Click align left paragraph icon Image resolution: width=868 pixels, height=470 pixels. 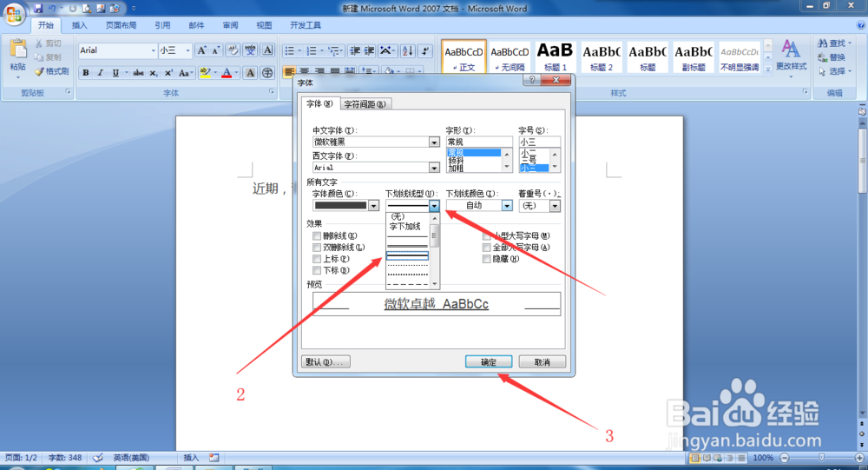[290, 71]
